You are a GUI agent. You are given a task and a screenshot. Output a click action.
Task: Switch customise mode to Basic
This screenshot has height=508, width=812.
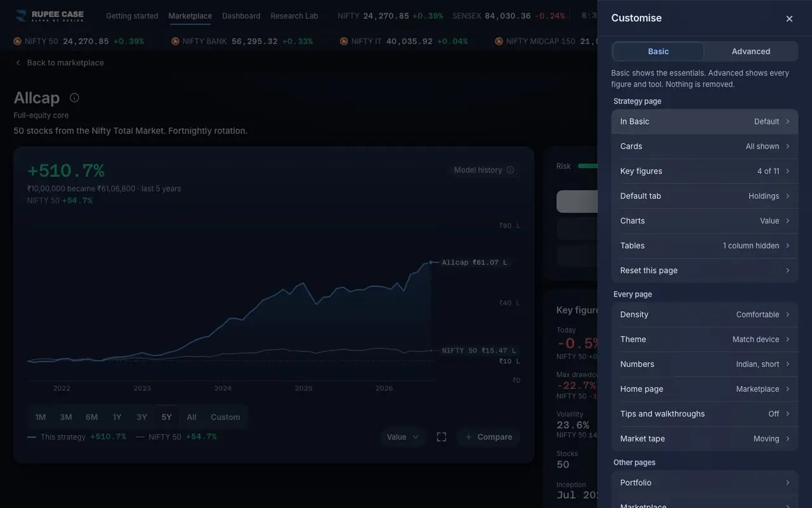click(x=658, y=51)
